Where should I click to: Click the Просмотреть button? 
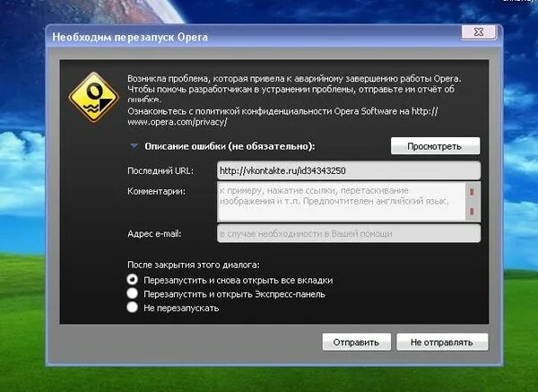pos(435,146)
